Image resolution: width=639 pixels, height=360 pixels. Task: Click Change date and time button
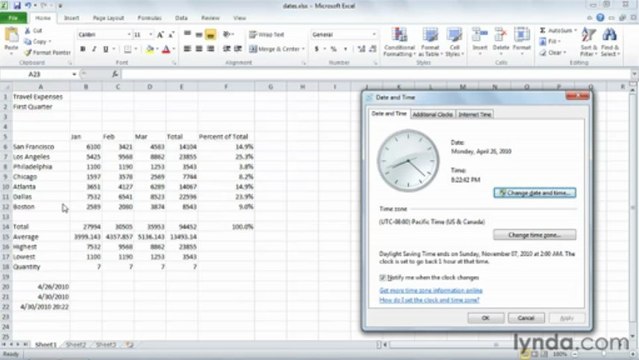[535, 192]
